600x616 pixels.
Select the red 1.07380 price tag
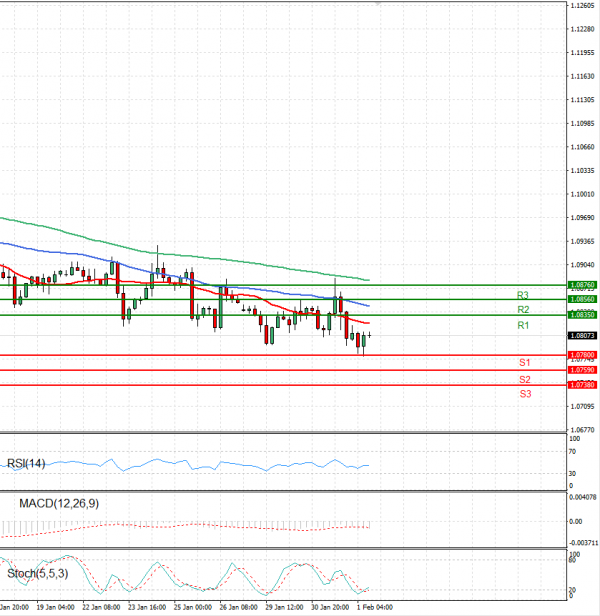[x=582, y=385]
